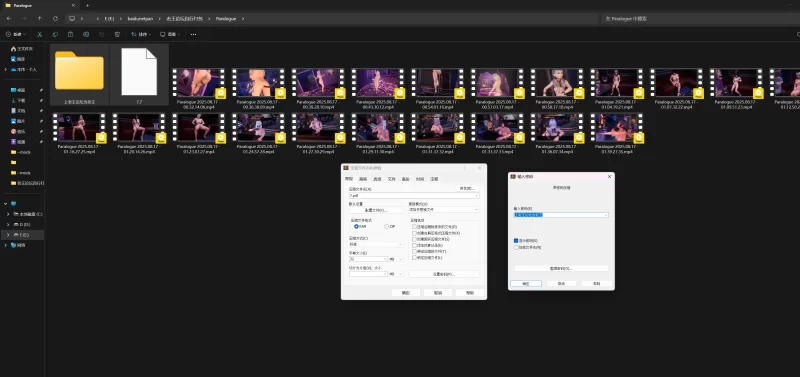Open the Documents quick access shortcut
The height and width of the screenshot is (377, 800).
(x=18, y=111)
